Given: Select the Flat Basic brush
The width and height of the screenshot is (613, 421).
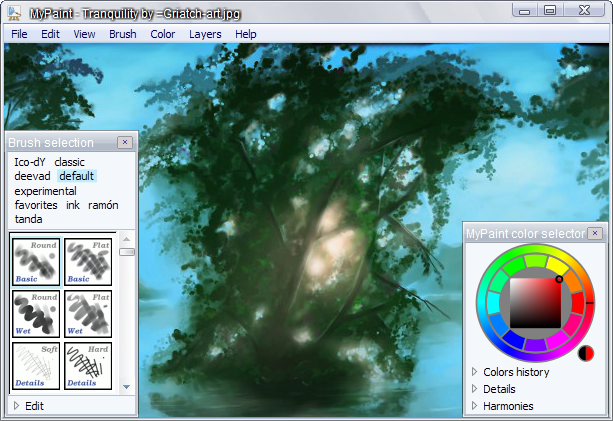Looking at the screenshot, I should pos(88,262).
